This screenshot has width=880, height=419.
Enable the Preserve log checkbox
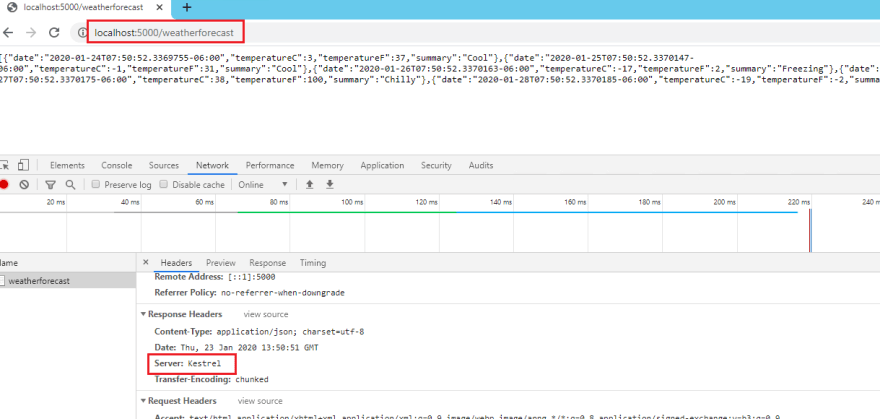(x=96, y=185)
